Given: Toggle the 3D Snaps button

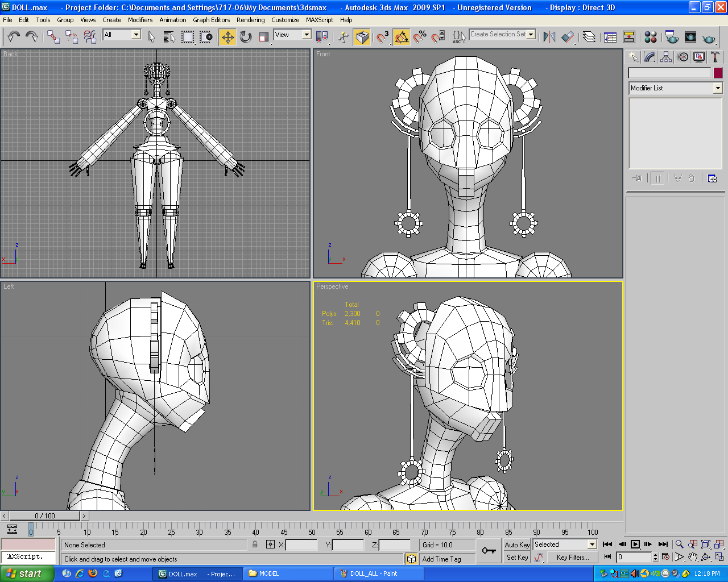Looking at the screenshot, I should coord(383,37).
